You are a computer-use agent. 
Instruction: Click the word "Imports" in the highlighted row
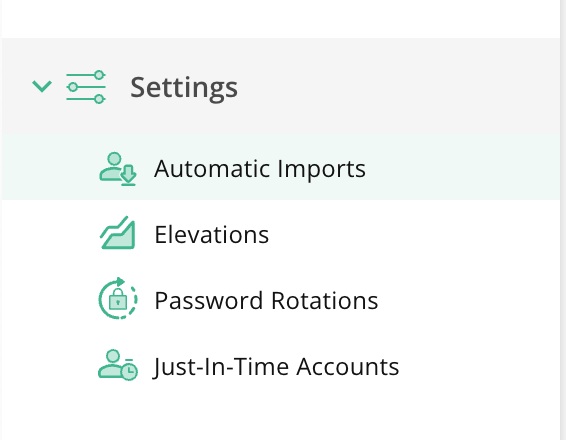point(322,169)
